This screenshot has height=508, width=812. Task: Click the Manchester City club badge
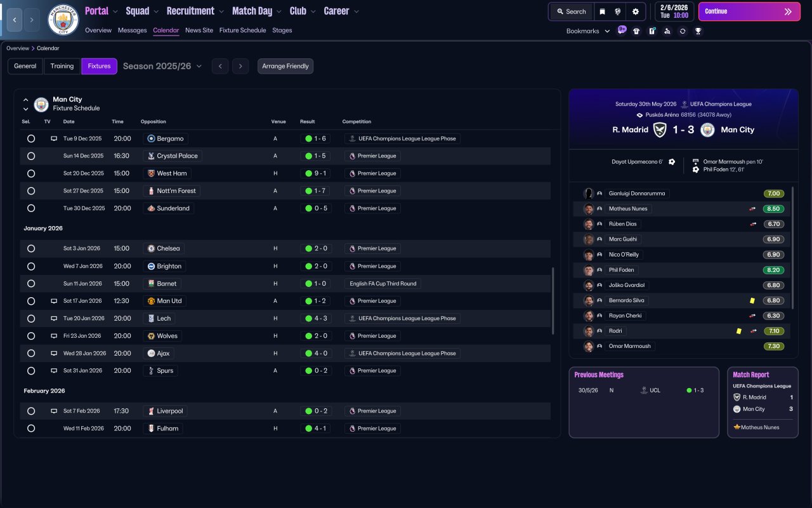click(63, 20)
